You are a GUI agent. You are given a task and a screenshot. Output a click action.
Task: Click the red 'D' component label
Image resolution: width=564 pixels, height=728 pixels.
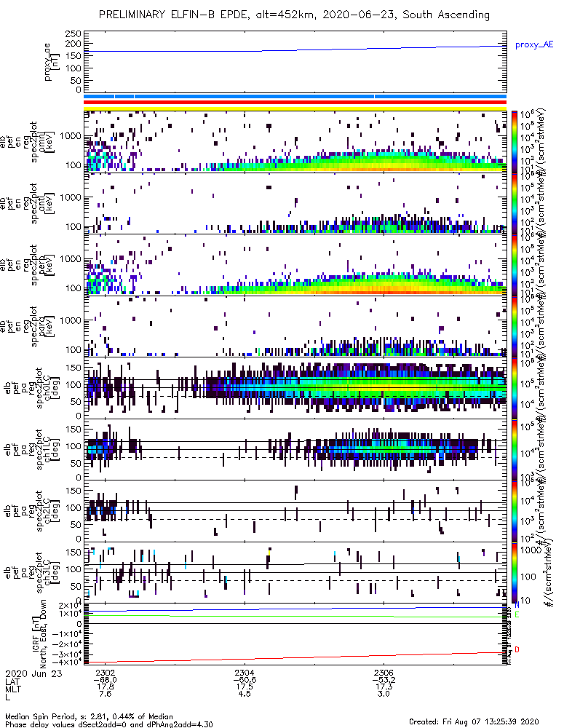tap(517, 649)
